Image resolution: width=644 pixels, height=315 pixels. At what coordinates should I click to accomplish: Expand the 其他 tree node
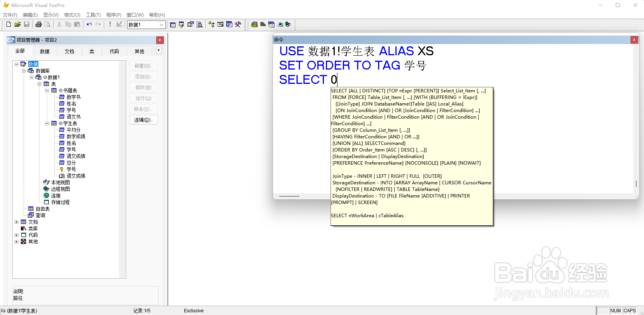[x=16, y=242]
